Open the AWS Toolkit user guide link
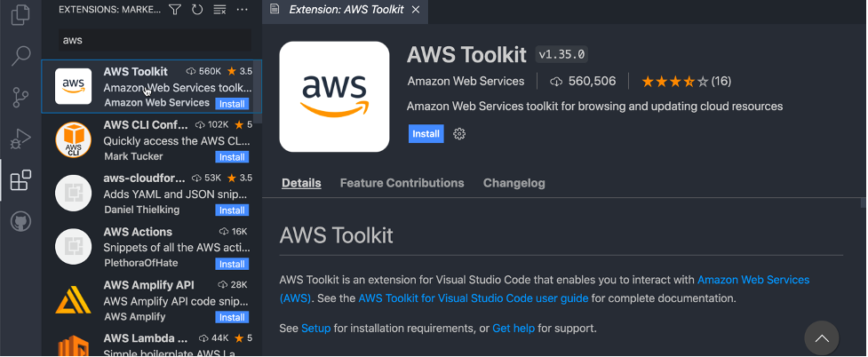 point(473,298)
